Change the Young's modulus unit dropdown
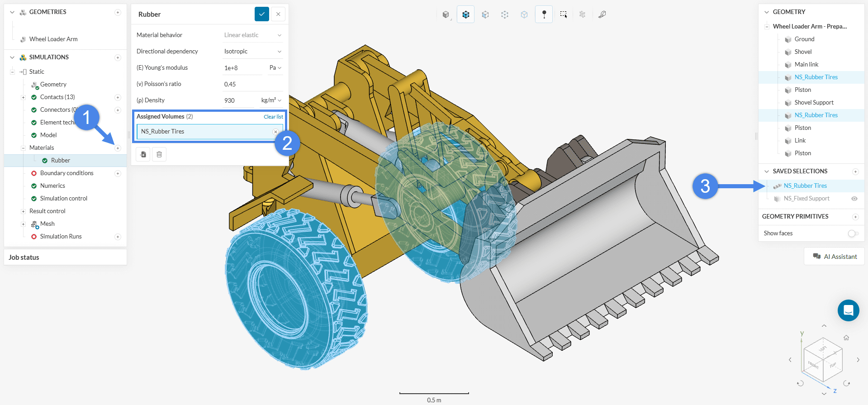The width and height of the screenshot is (868, 405). point(275,68)
